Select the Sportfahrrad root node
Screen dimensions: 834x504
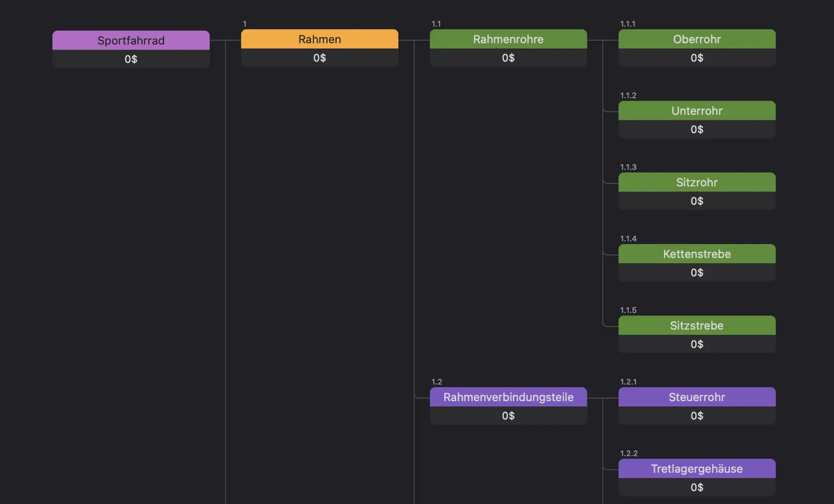pyautogui.click(x=131, y=41)
